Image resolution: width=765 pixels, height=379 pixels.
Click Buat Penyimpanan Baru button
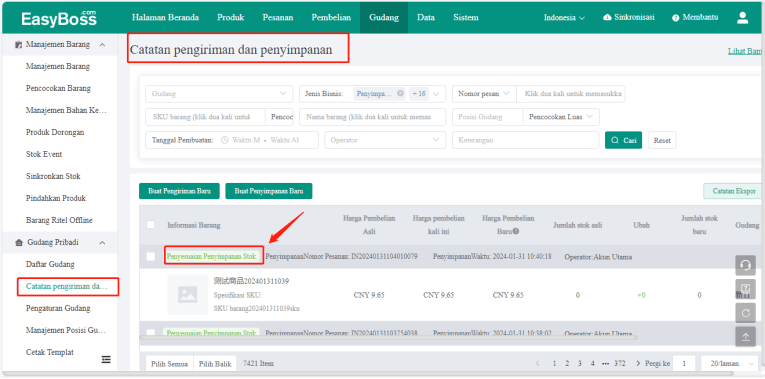pyautogui.click(x=268, y=191)
